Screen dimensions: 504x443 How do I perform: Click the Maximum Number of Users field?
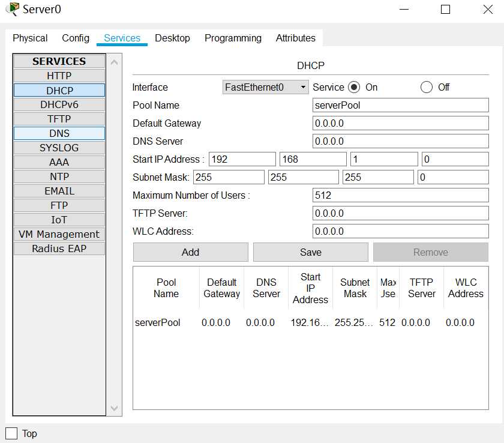401,195
